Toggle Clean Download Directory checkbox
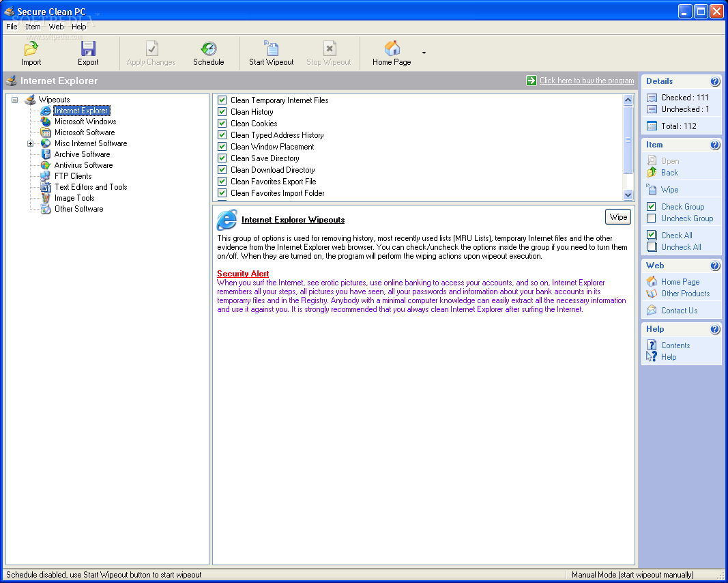Screen dimensions: 728x583 [x=222, y=169]
